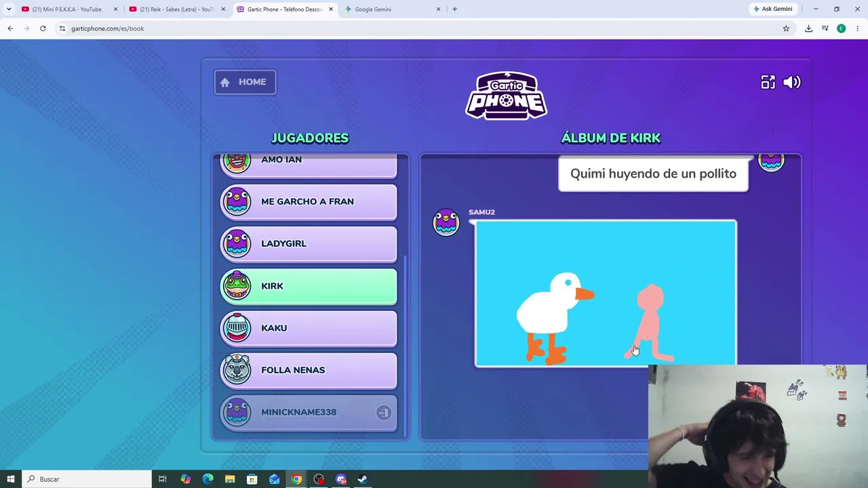Screen dimensions: 868x488
Task: Select player MINICKNAME338
Action: (309, 412)
